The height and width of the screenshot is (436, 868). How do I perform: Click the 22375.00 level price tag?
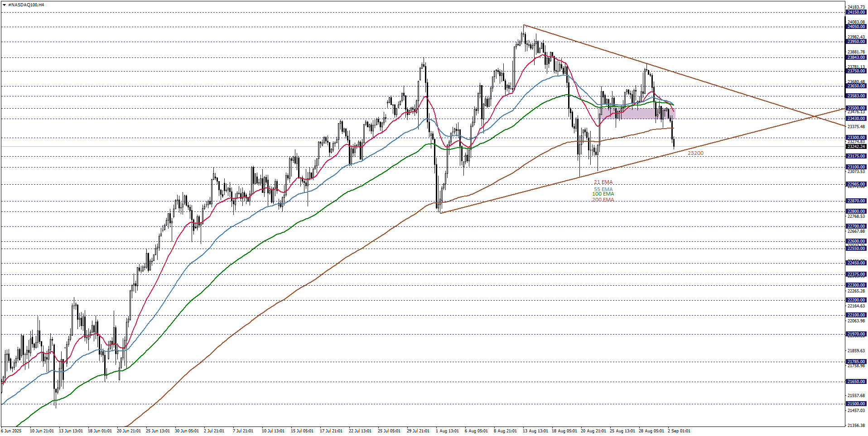pyautogui.click(x=856, y=274)
